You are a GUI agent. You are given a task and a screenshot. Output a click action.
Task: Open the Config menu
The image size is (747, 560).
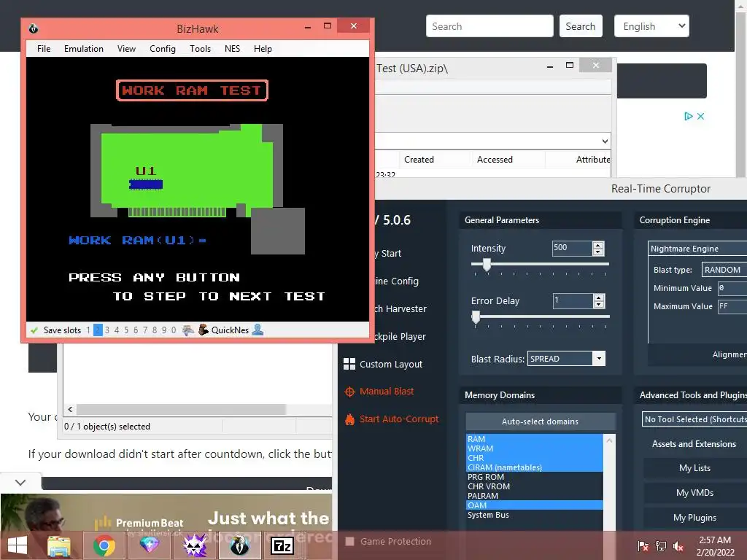(163, 49)
